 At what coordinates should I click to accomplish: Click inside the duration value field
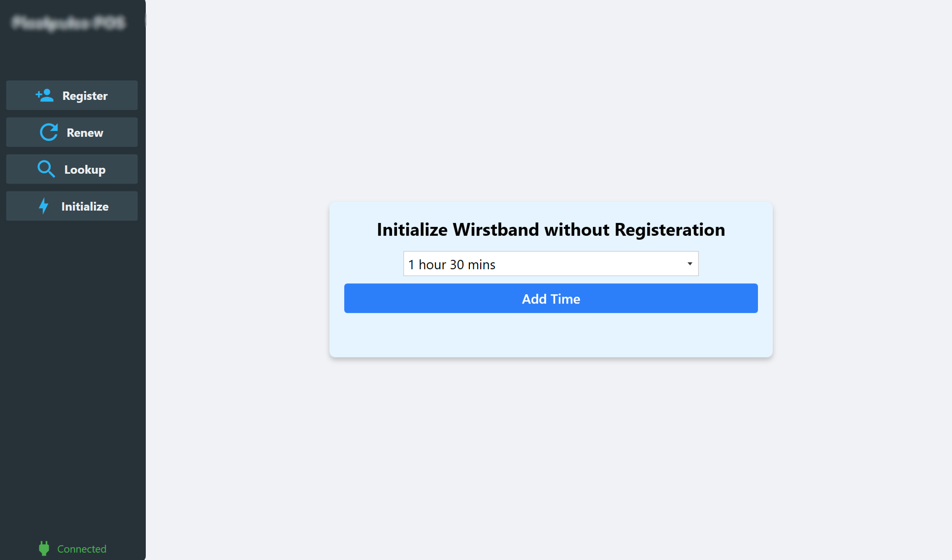pyautogui.click(x=492, y=264)
